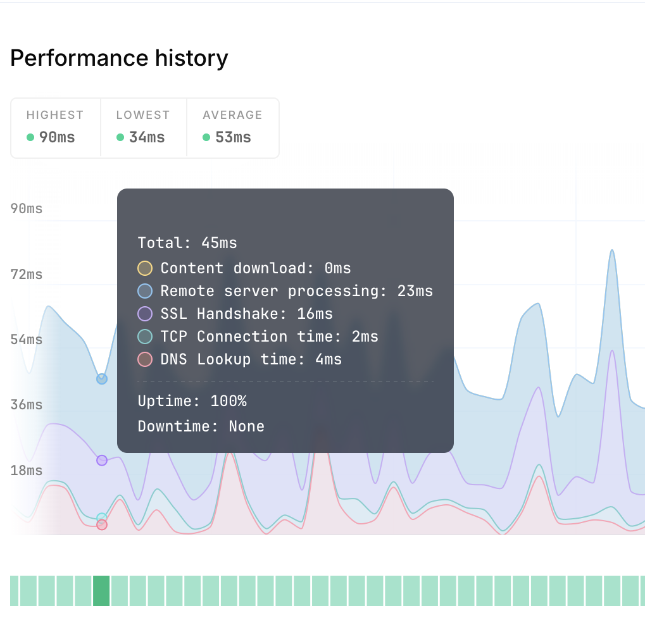The height and width of the screenshot is (644, 645).
Task: Click the purple SSL Handshake legend circle
Action: tap(145, 314)
